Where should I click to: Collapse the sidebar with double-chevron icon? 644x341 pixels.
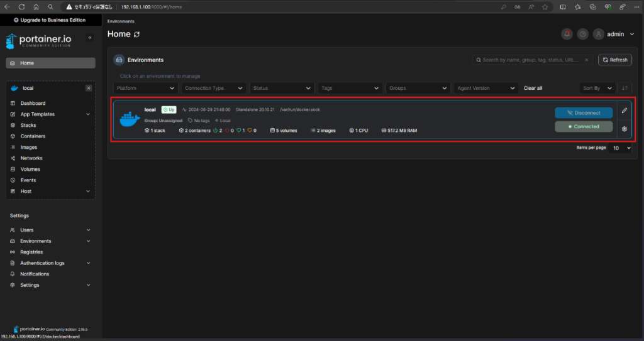click(x=90, y=38)
